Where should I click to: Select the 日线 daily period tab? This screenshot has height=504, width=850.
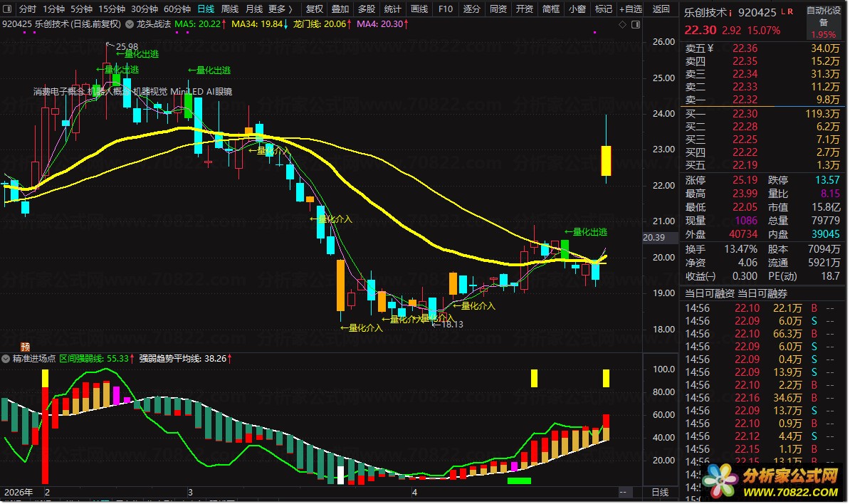(206, 9)
